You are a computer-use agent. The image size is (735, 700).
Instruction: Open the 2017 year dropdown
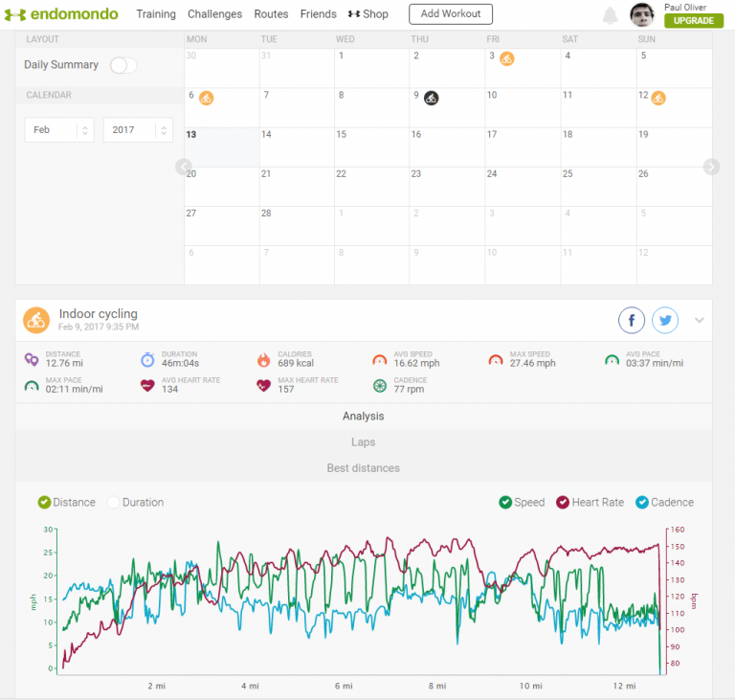click(138, 130)
